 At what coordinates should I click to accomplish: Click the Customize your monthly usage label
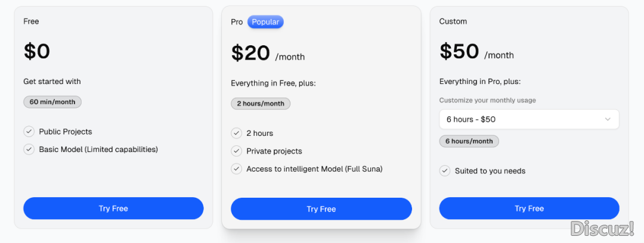pos(487,100)
